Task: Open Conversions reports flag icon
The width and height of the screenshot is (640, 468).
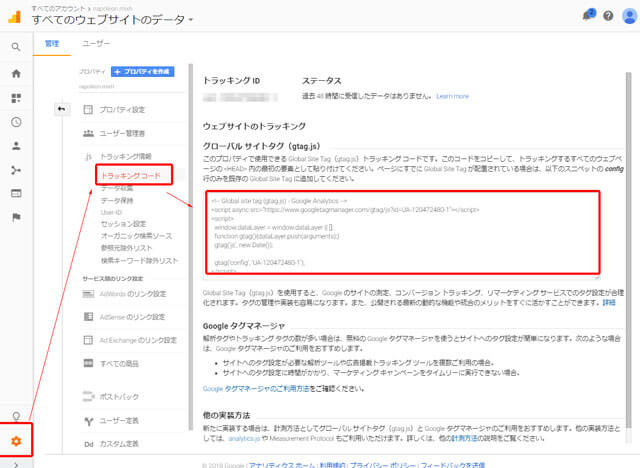Action: [x=16, y=217]
